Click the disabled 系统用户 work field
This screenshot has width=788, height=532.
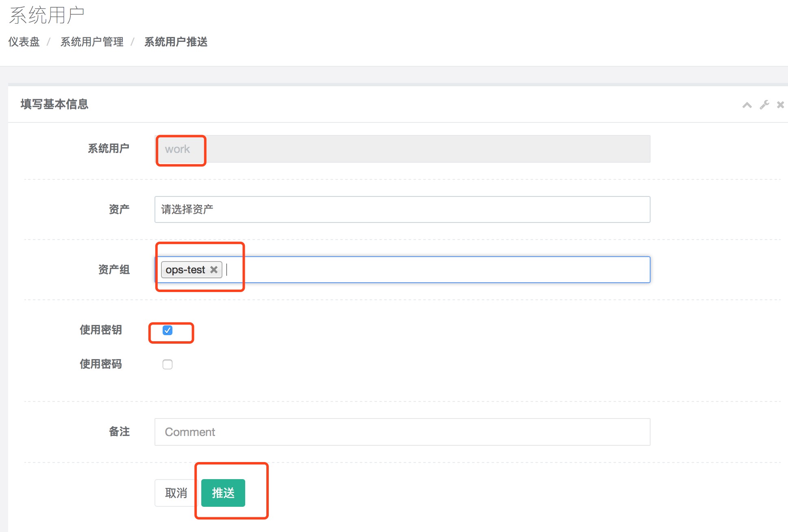click(402, 149)
